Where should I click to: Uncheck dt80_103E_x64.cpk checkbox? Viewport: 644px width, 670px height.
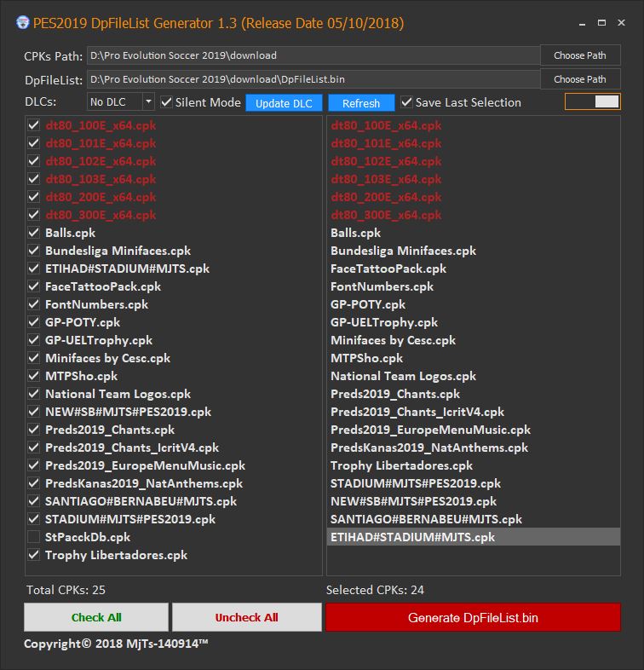coord(34,179)
